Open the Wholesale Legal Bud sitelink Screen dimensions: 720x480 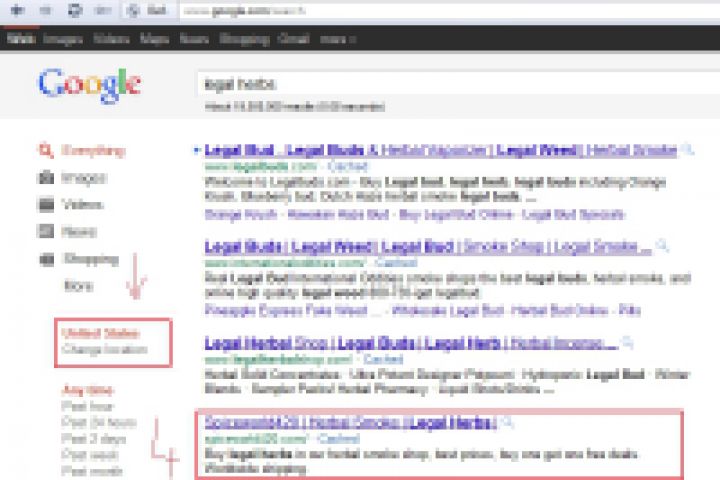448,311
